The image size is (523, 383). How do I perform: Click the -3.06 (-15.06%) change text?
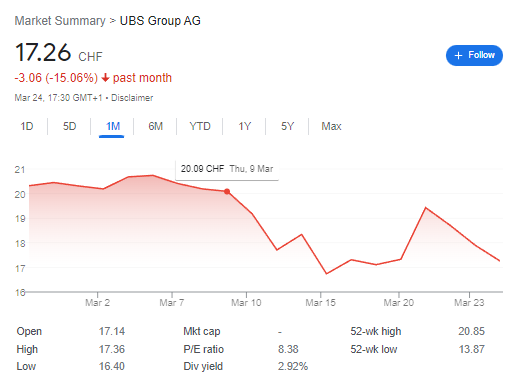[x=56, y=78]
